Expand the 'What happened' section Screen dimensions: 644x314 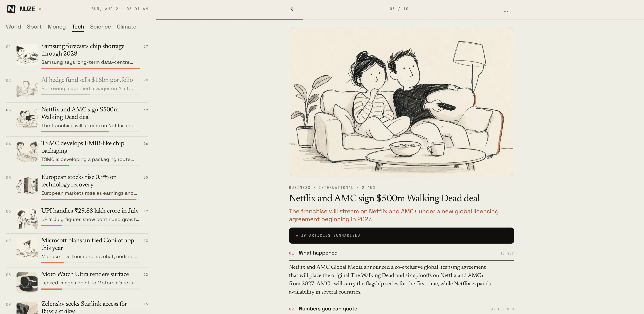pyautogui.click(x=401, y=253)
